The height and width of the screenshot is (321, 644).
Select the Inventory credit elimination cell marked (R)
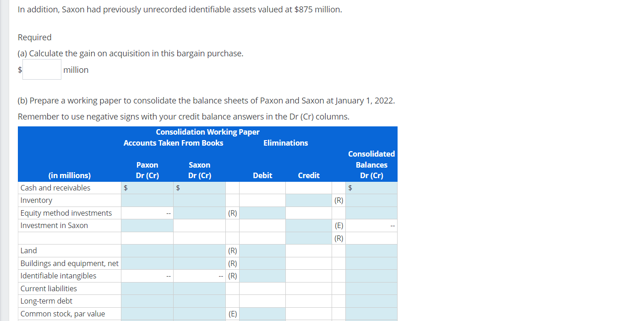tap(308, 200)
